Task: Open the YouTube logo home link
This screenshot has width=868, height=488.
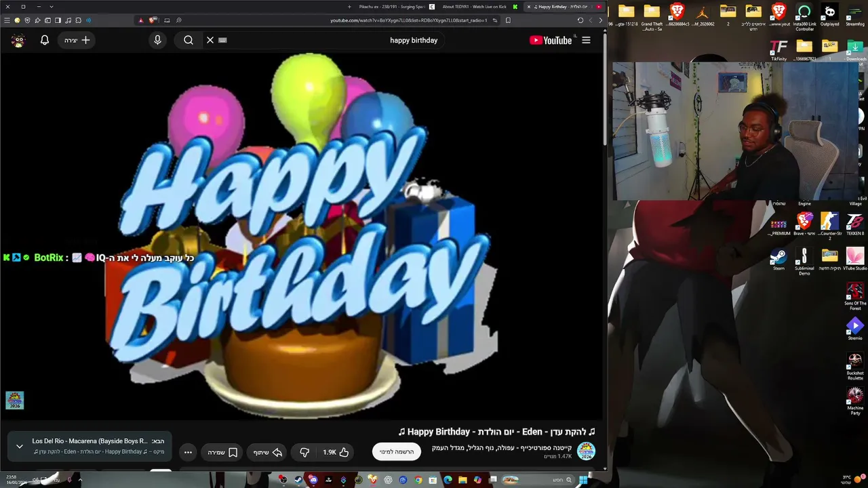Action: (x=551, y=40)
